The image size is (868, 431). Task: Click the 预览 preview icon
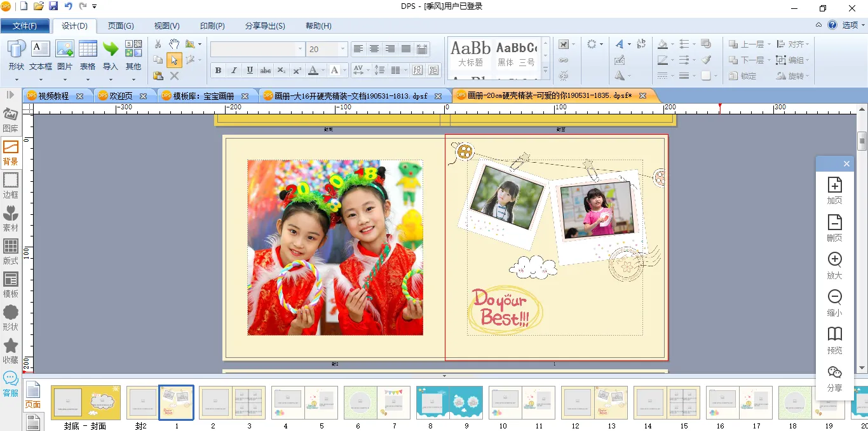pyautogui.click(x=834, y=340)
